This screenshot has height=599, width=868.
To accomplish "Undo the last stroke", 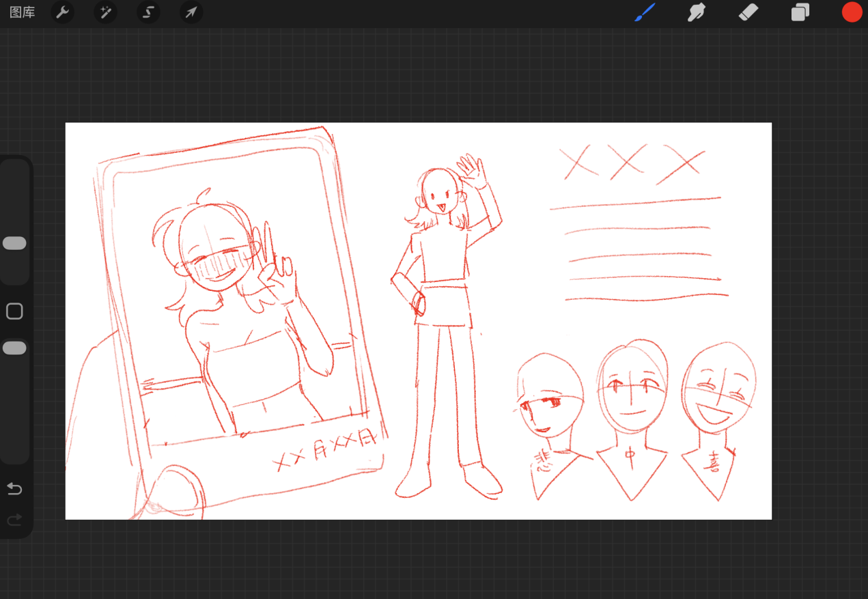I will [14, 489].
